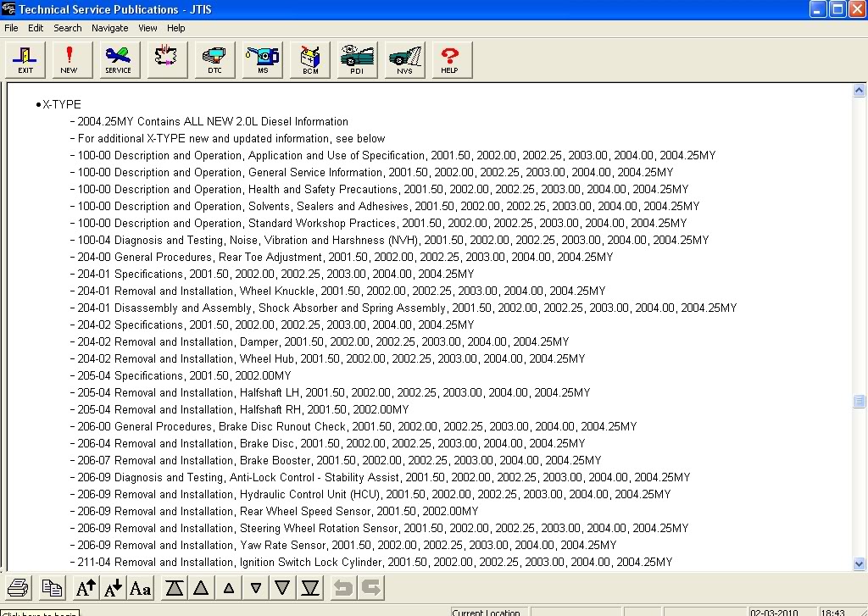This screenshot has height=616, width=868.
Task: Open the BCM battery icon
Action: point(310,60)
